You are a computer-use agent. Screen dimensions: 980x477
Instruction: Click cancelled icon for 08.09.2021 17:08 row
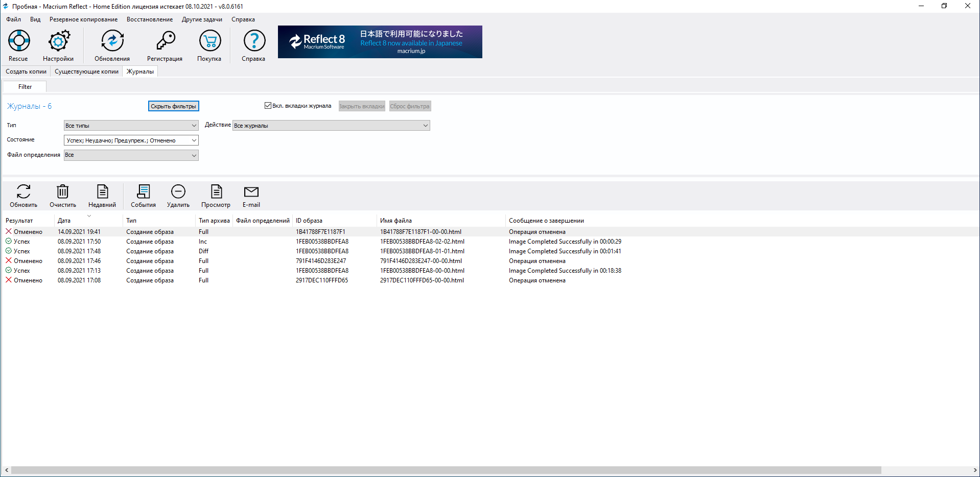click(x=9, y=280)
